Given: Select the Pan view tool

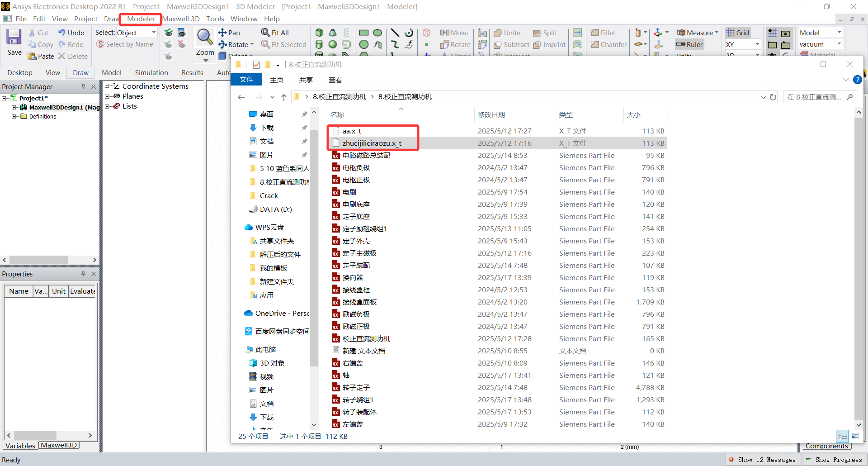Looking at the screenshot, I should pos(229,33).
